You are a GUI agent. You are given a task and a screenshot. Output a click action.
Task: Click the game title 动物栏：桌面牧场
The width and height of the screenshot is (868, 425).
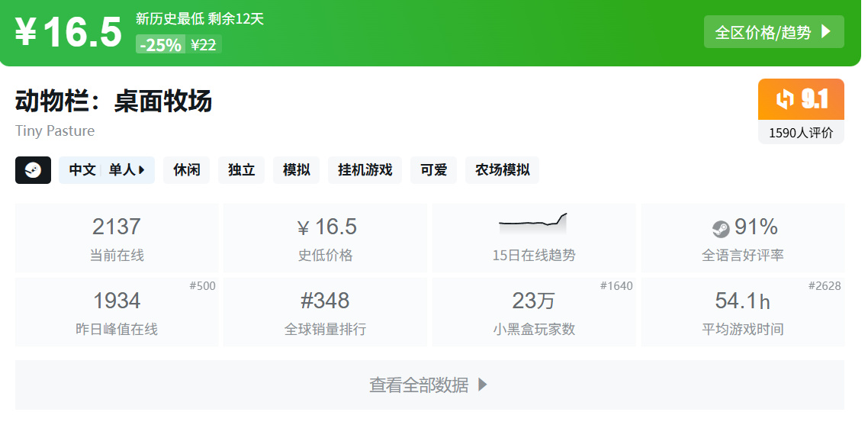(x=114, y=102)
